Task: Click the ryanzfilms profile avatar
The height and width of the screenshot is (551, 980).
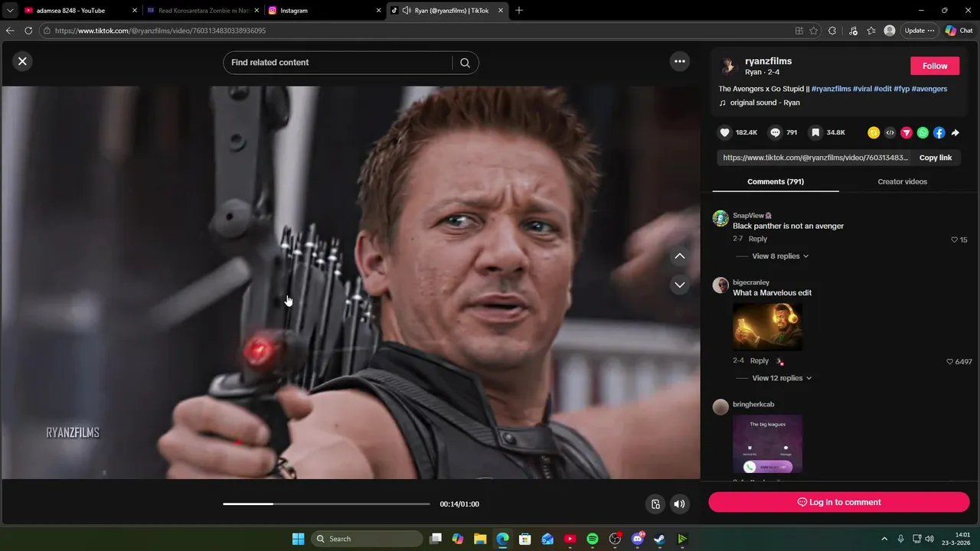Action: (728, 66)
